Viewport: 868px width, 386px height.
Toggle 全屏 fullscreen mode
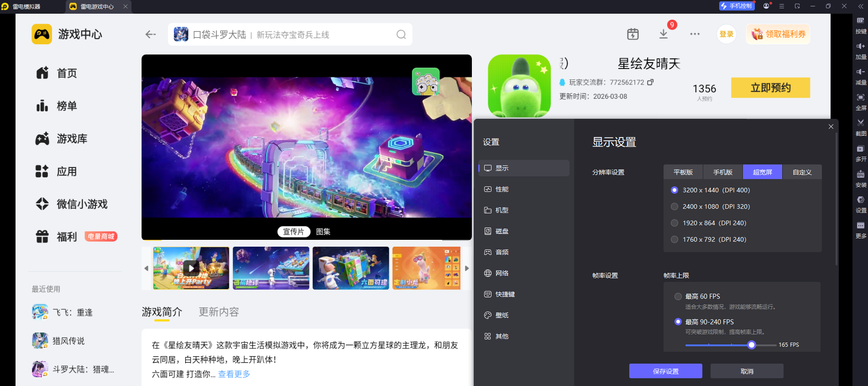tap(861, 103)
